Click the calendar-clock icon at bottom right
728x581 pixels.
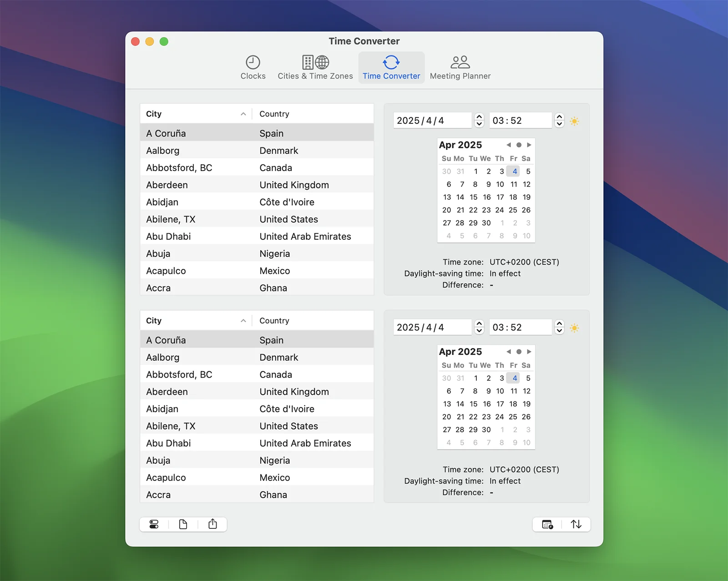point(547,524)
